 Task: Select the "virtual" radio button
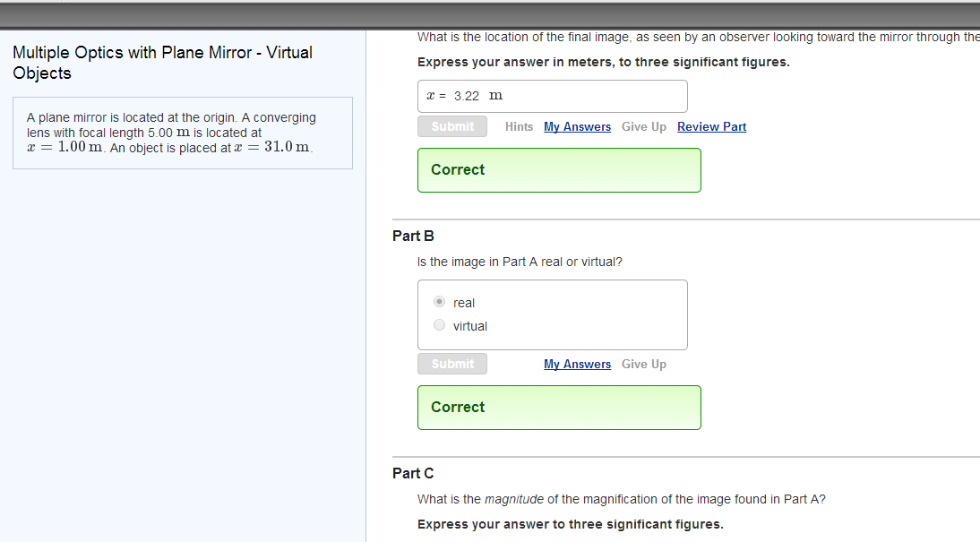[x=439, y=324]
